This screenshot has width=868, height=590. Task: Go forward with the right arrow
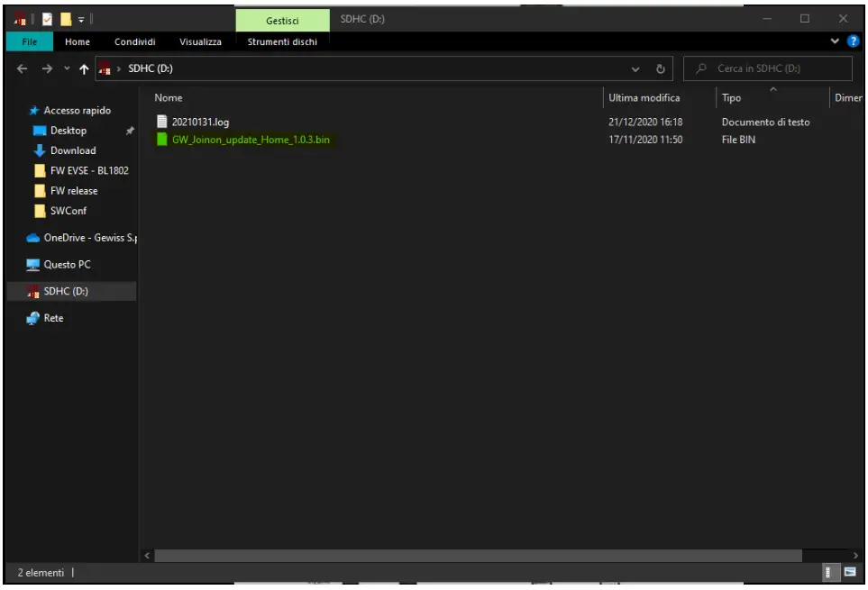pyautogui.click(x=47, y=68)
